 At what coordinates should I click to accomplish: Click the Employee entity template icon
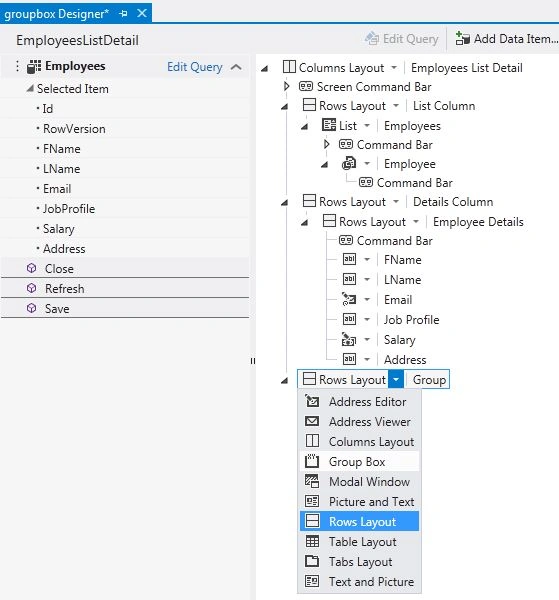coord(349,163)
